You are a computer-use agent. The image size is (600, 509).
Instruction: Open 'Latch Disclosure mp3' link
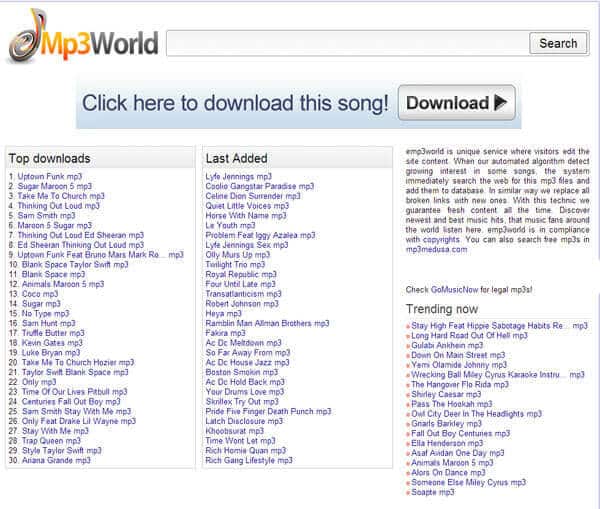click(244, 421)
